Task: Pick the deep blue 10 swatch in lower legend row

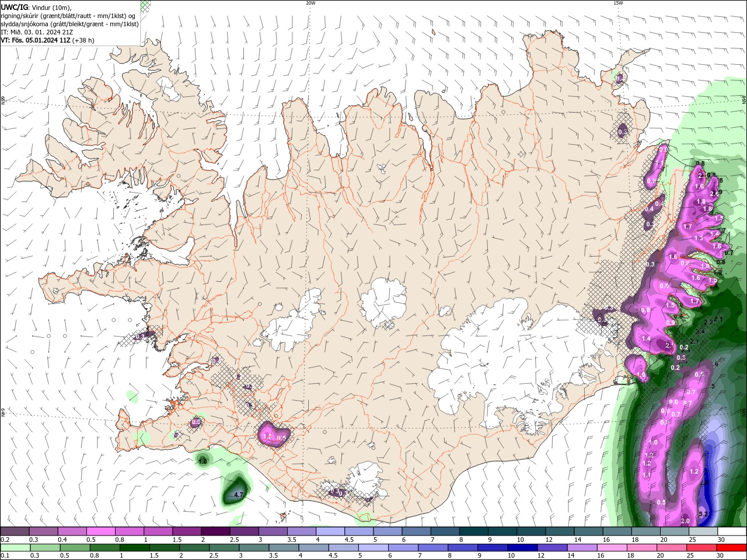Action: click(x=522, y=548)
